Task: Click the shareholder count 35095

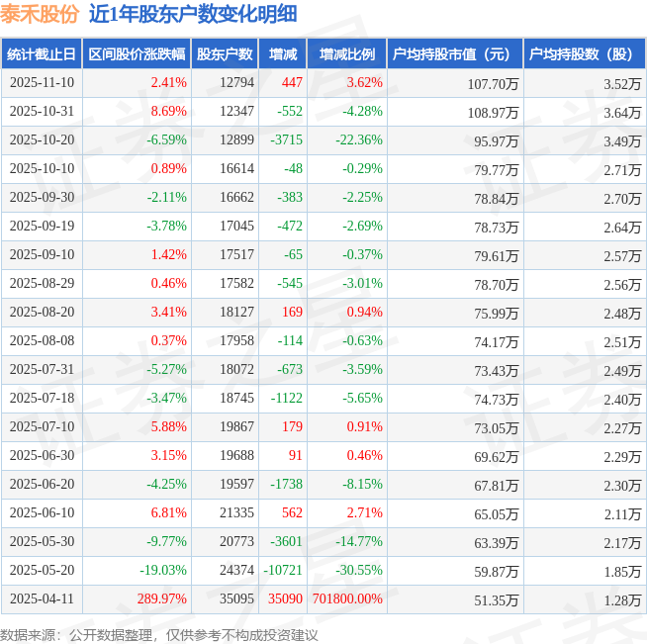Action: coord(236,598)
